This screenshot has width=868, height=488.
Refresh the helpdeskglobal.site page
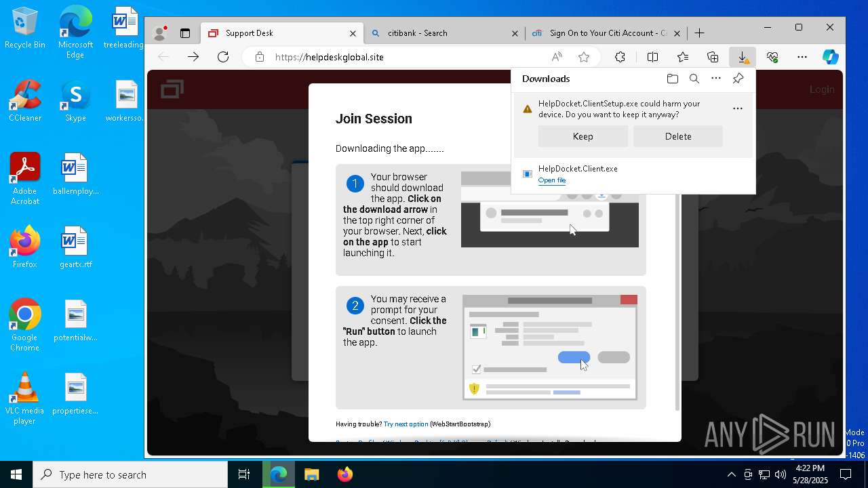coord(223,57)
